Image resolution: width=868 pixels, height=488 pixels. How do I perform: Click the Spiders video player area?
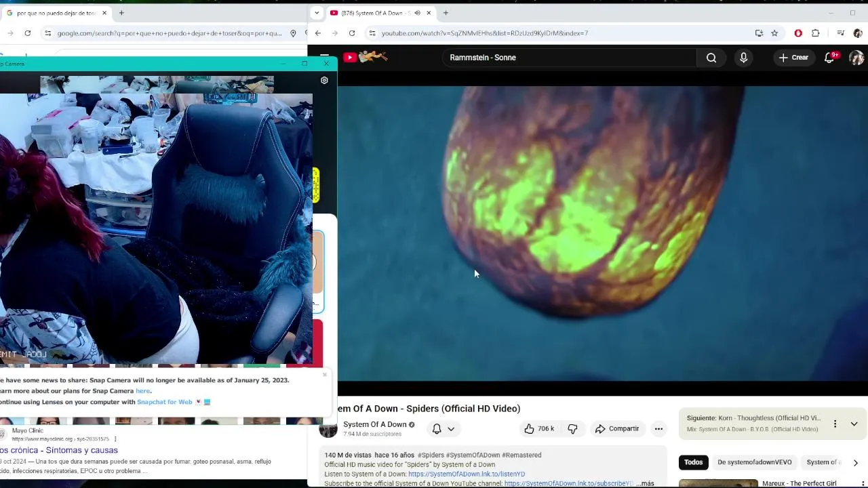(x=603, y=234)
